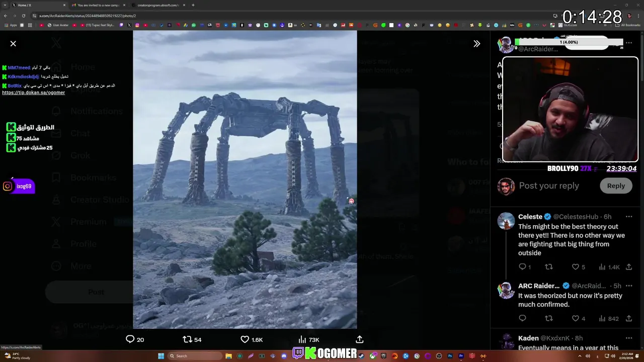The height and width of the screenshot is (362, 644).
Task: Reload the current page
Action: click(x=23, y=16)
